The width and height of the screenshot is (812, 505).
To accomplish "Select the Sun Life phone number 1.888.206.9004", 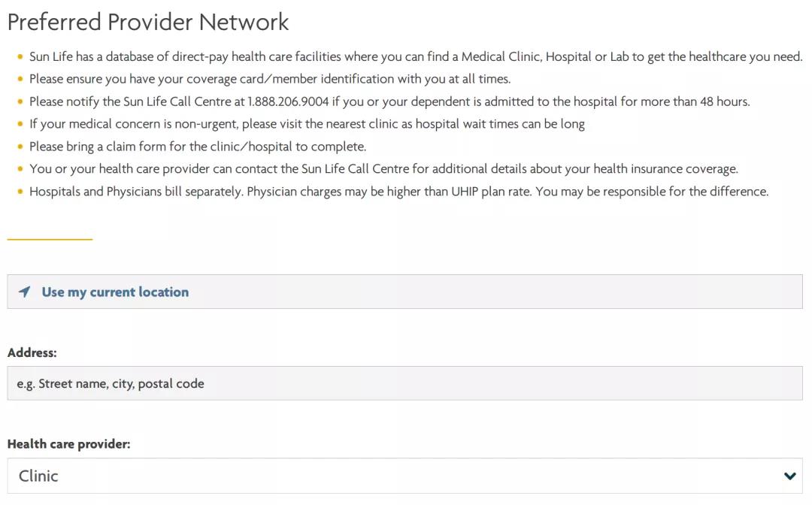I will point(288,101).
